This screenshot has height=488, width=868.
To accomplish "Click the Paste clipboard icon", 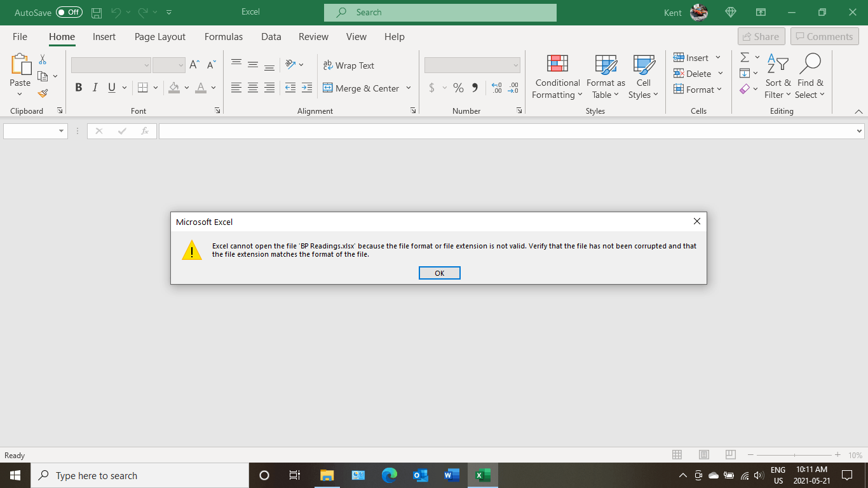I will pos(20,65).
